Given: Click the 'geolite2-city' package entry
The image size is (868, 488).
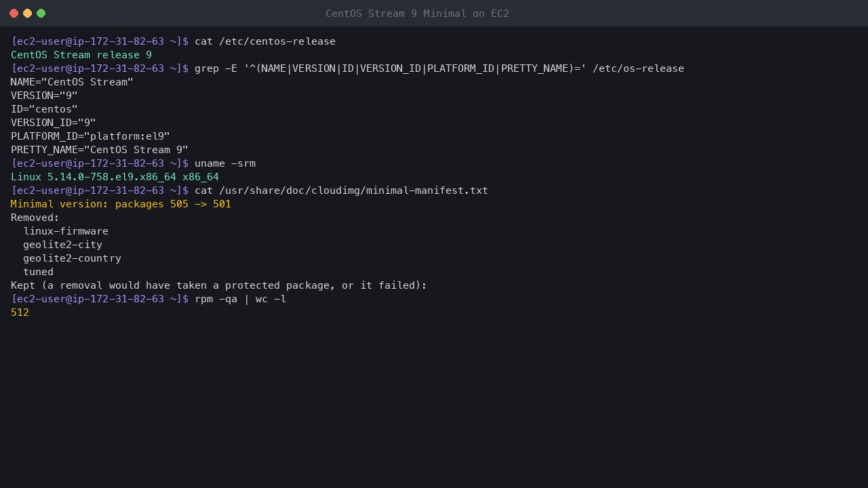Looking at the screenshot, I should [x=62, y=245].
